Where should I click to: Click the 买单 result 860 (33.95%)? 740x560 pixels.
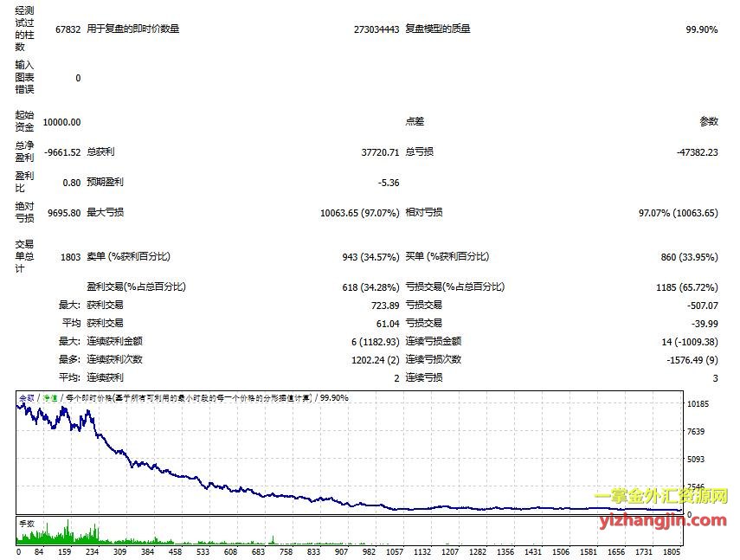tap(689, 257)
